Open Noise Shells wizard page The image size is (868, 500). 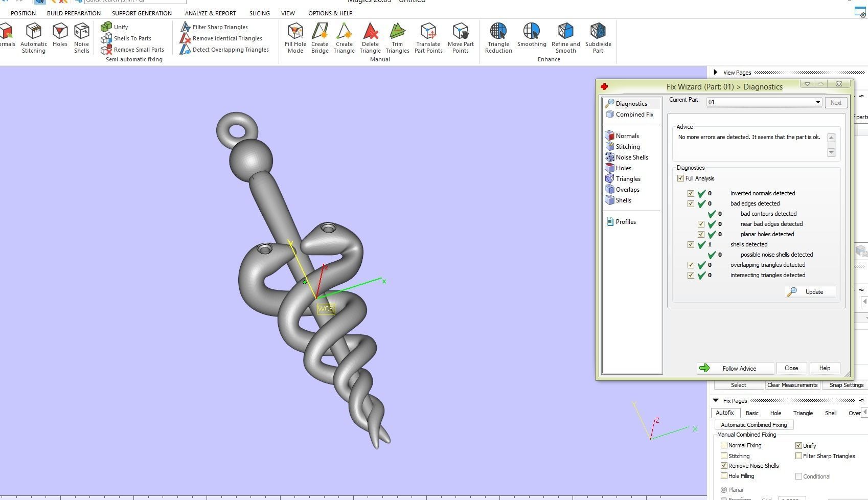(627, 157)
